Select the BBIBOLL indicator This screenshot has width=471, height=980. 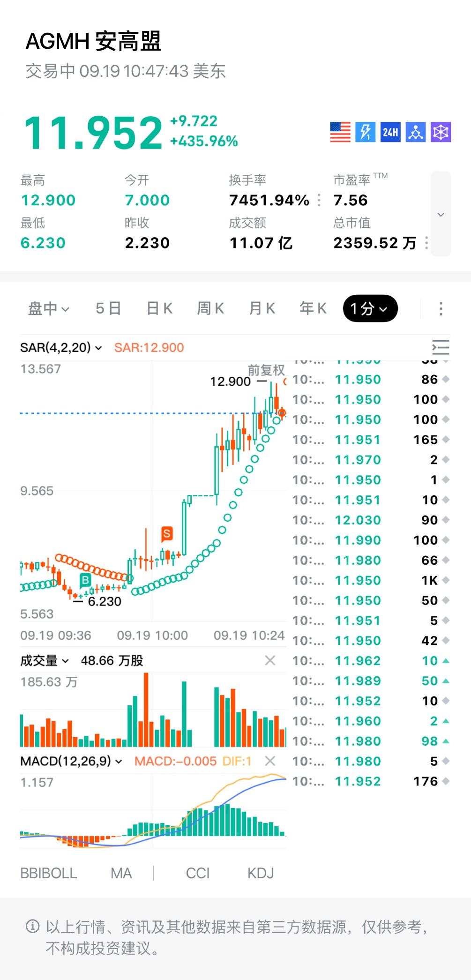49,873
